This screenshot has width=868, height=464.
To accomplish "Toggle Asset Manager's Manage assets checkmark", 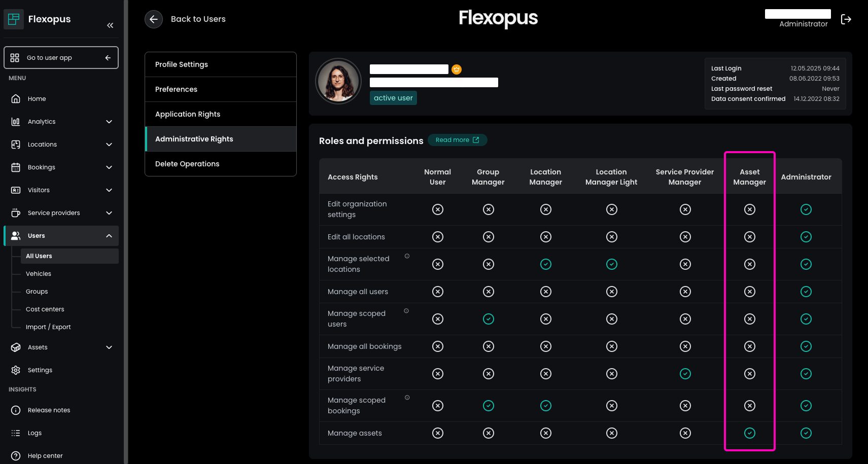I will 749,433.
